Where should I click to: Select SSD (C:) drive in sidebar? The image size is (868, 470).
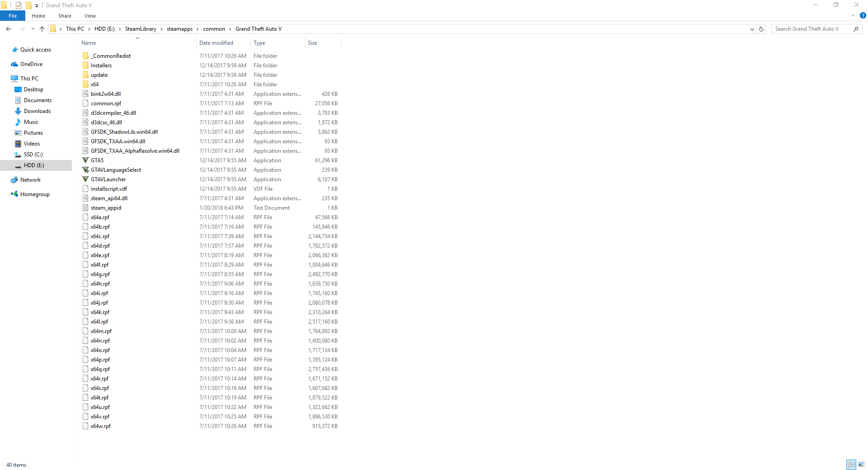33,155
